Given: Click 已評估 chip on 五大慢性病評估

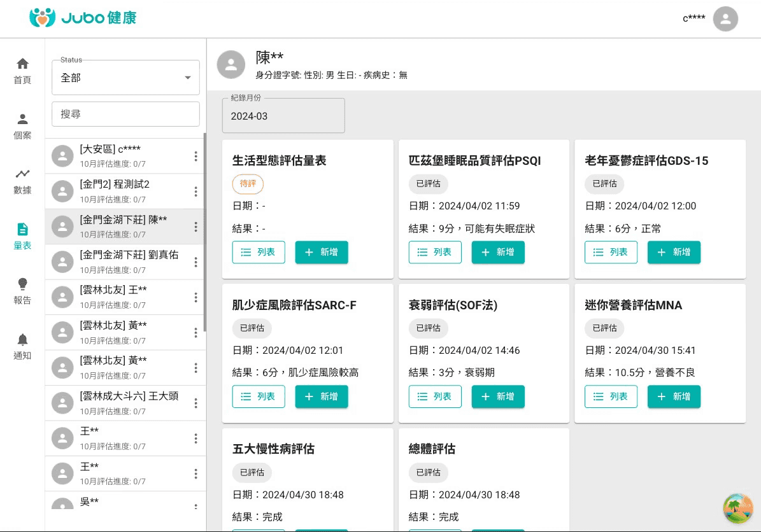Looking at the screenshot, I should [252, 472].
